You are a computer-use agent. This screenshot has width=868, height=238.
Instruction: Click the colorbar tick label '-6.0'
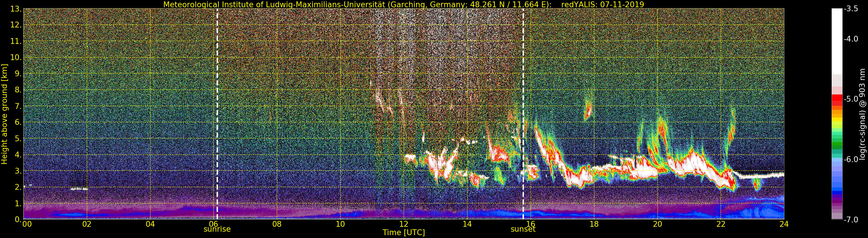coord(850,159)
